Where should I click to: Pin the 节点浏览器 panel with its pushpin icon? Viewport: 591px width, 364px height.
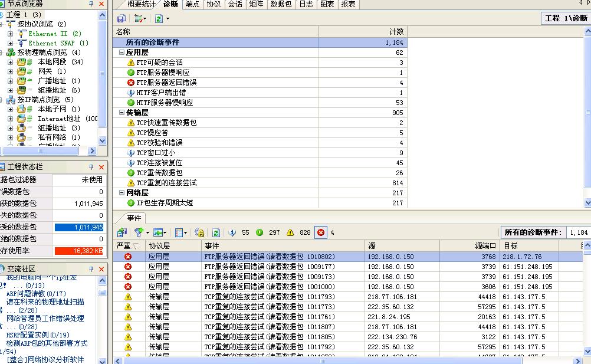91,4
